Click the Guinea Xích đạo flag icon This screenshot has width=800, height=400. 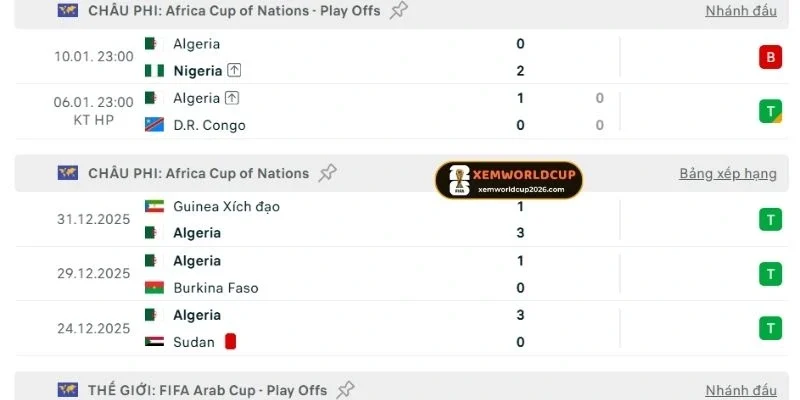click(x=153, y=206)
